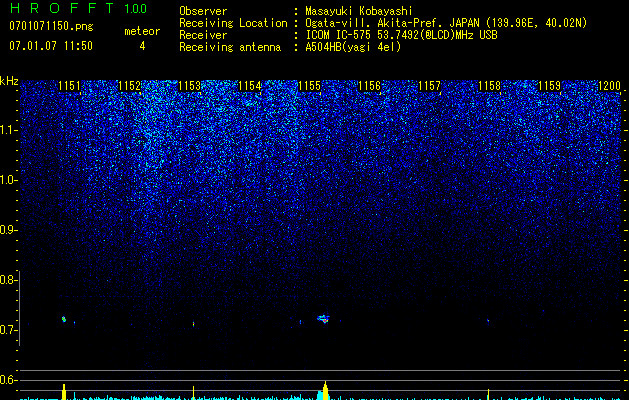This screenshot has height=400, width=629.
Task: Select the filename 0701071150.png
Action: [51, 26]
